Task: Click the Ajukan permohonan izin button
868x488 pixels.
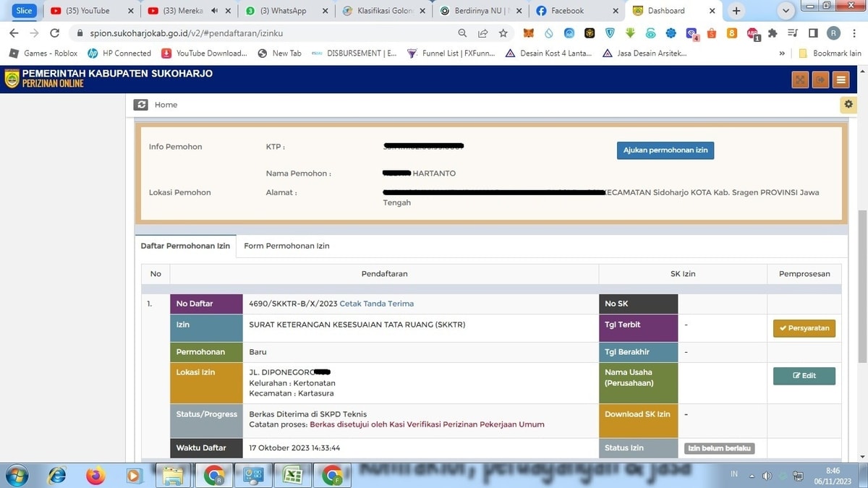Action: tap(665, 150)
